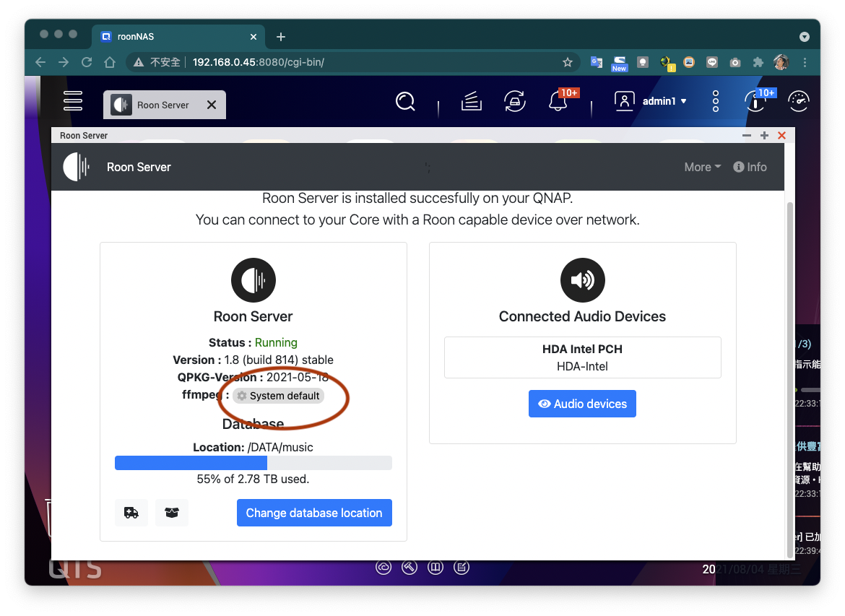This screenshot has height=616, width=845.
Task: Reload the browser page
Action: [87, 62]
